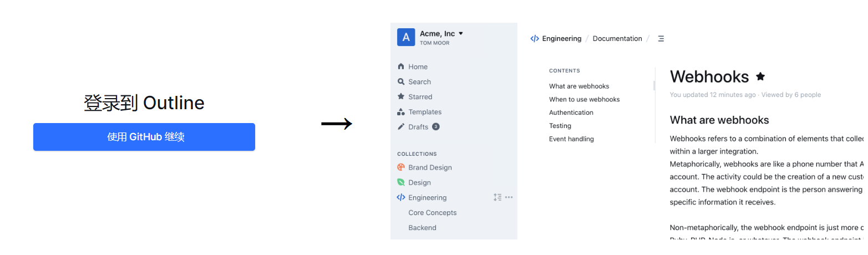
Task: Click the Documentation breadcrumb link
Action: 617,39
